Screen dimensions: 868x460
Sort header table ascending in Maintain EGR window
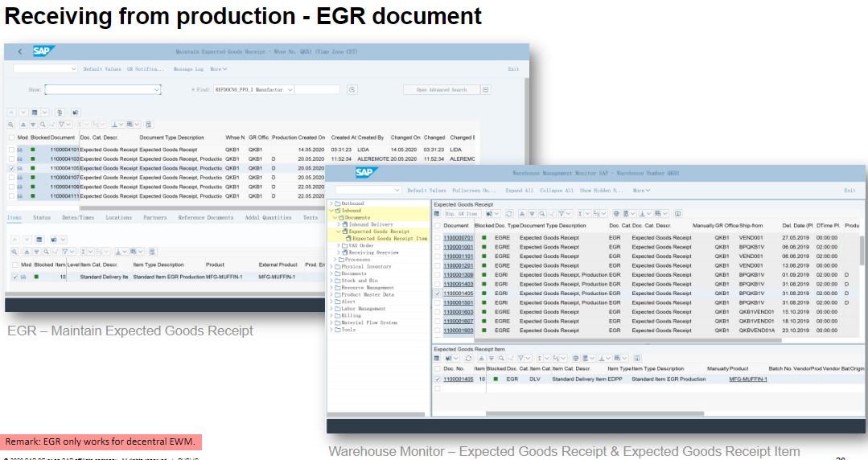[x=23, y=125]
